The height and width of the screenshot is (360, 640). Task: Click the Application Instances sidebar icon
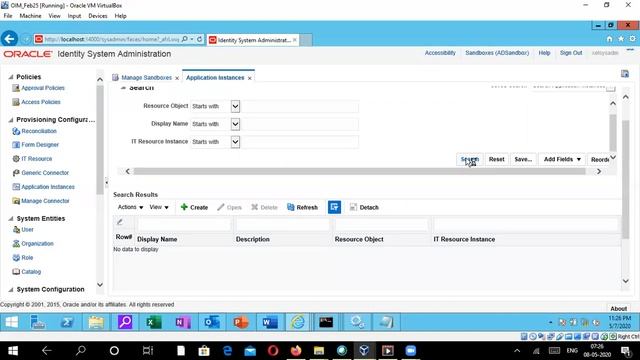(16, 187)
